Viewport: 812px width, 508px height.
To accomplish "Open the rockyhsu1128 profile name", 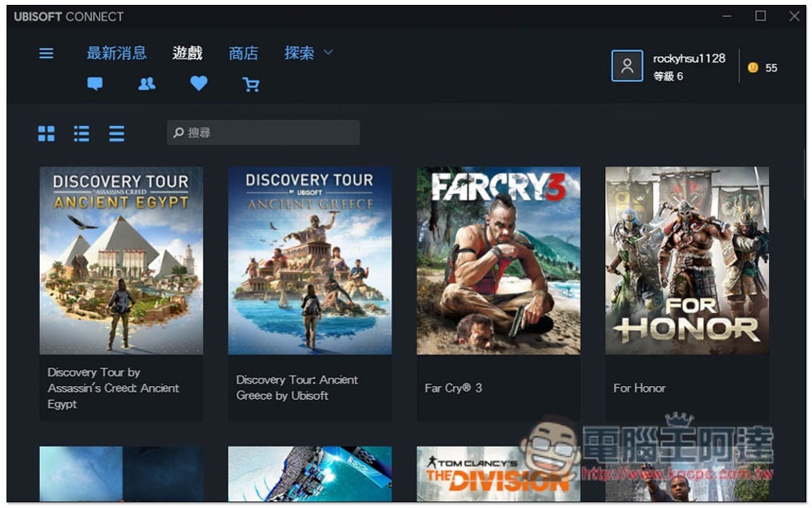I will [x=689, y=58].
